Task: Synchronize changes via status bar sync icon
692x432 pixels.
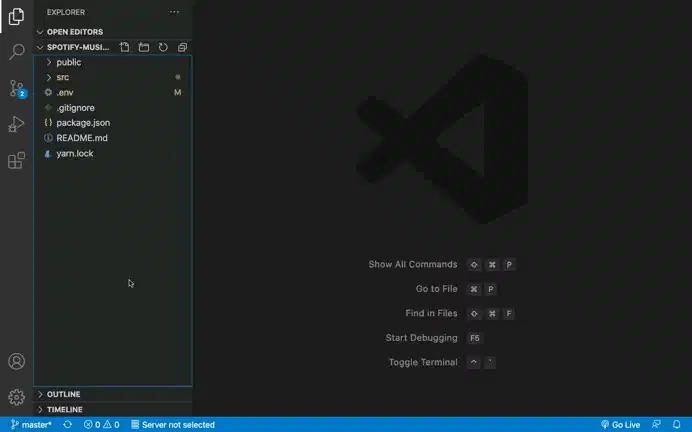Action: point(68,424)
